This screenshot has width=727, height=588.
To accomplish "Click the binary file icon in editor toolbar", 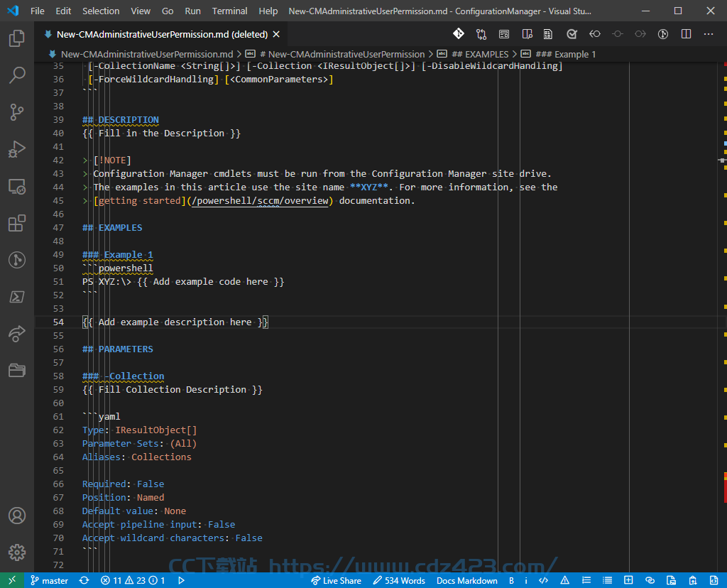I will 548,34.
